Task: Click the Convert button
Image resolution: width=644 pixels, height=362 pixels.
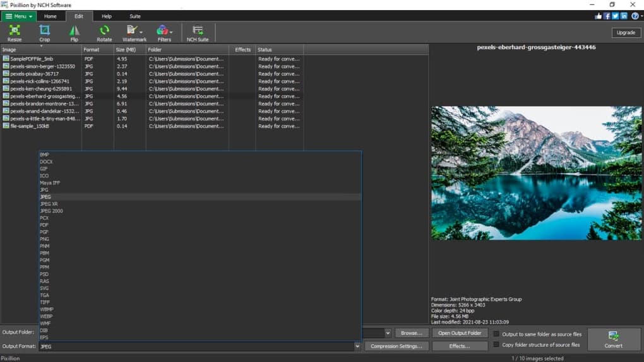Action: (x=613, y=339)
